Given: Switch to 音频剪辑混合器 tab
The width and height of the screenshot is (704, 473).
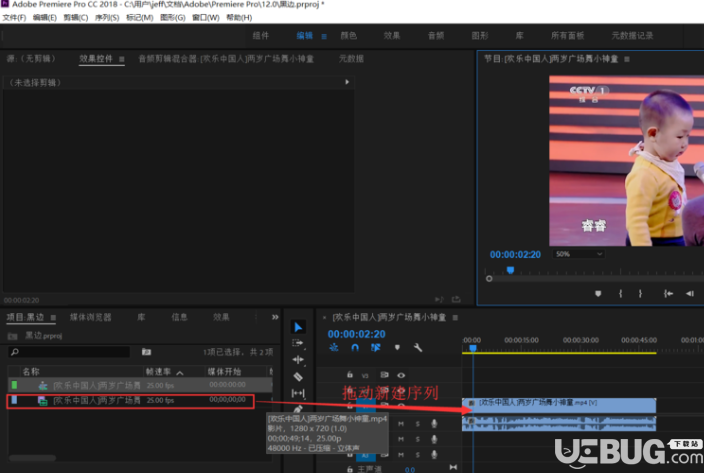Looking at the screenshot, I should pos(226,59).
